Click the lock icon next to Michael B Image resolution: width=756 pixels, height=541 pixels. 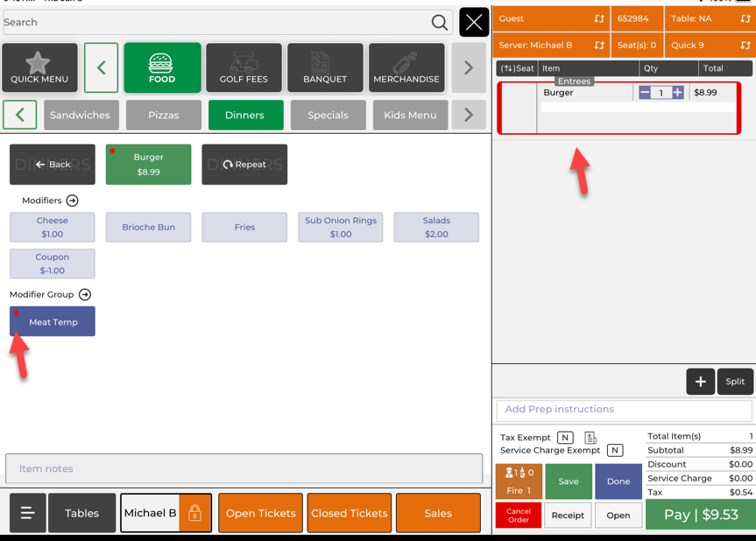tap(194, 514)
